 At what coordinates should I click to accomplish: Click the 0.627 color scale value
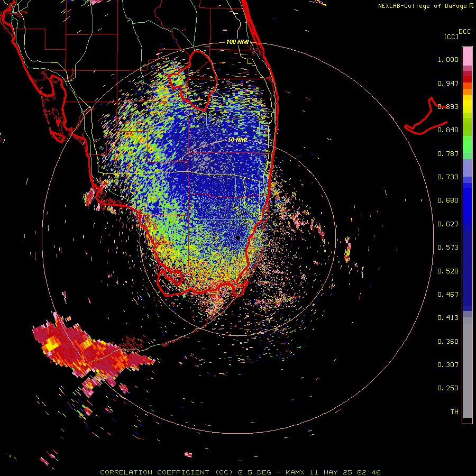pos(448,224)
